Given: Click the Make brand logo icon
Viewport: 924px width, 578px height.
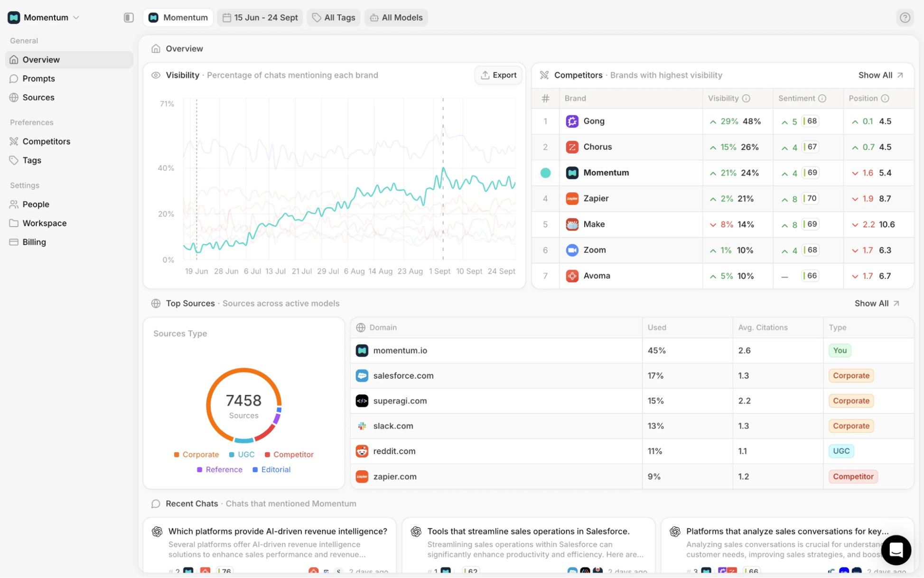Looking at the screenshot, I should click(x=572, y=224).
